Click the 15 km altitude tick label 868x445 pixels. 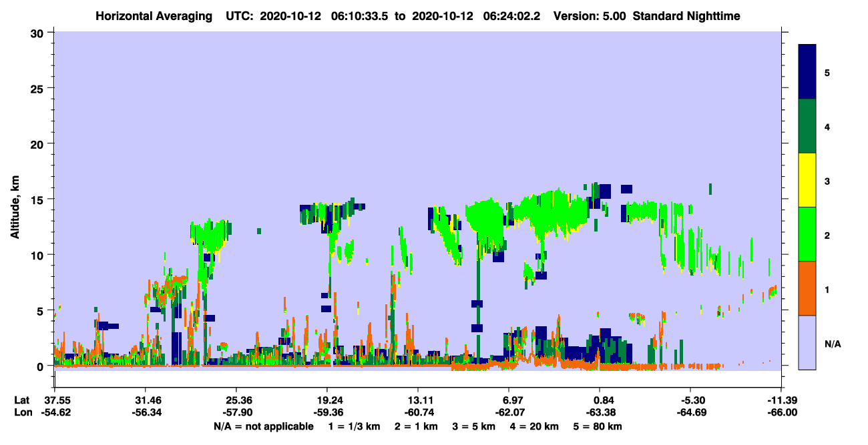click(39, 199)
